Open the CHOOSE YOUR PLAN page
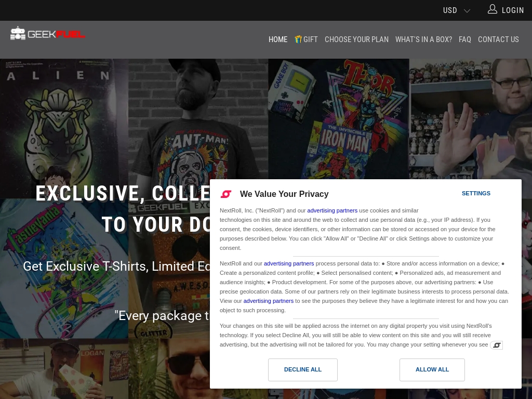 (356, 39)
